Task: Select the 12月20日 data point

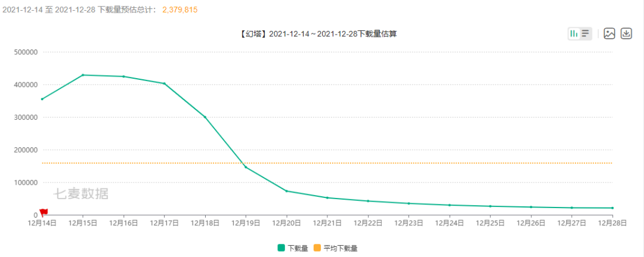Action: [x=286, y=191]
